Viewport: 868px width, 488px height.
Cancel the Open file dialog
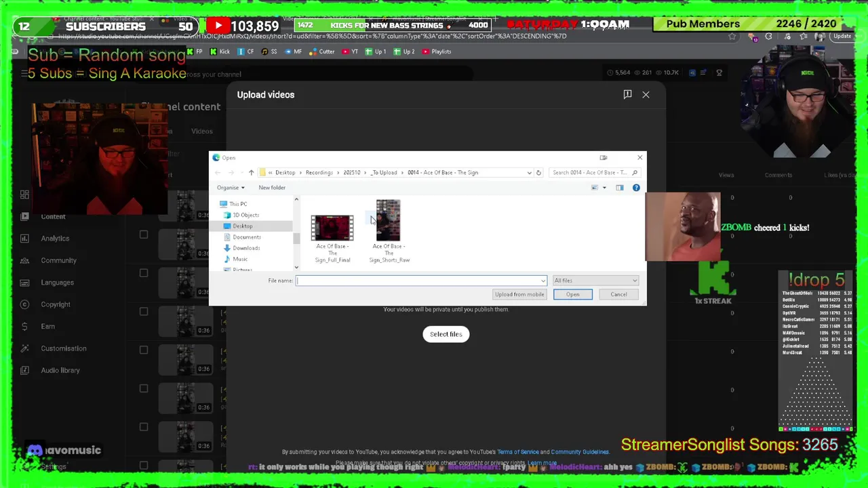point(618,294)
